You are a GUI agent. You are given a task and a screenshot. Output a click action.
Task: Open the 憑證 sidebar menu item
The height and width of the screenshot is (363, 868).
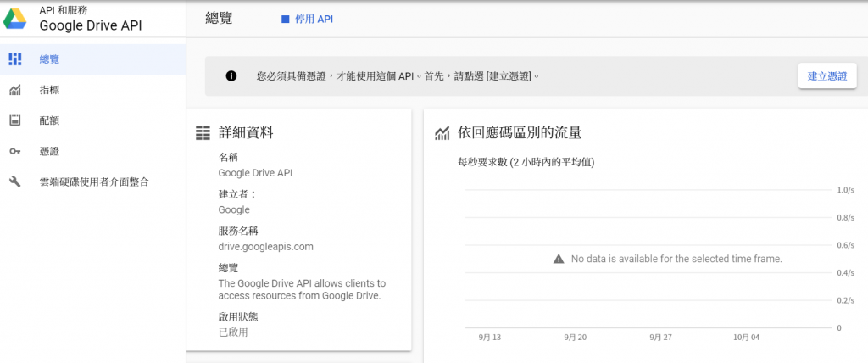click(93, 151)
